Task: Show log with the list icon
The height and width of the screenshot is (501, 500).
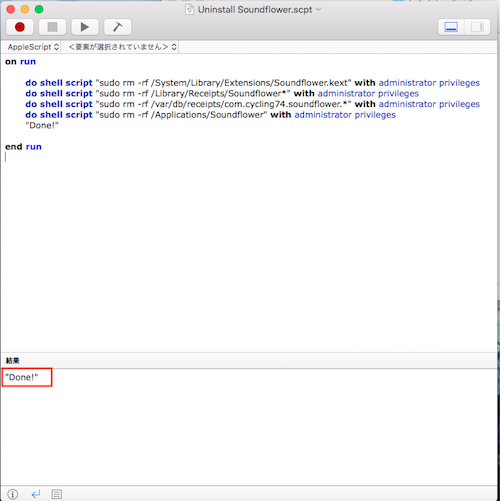Action: click(57, 494)
